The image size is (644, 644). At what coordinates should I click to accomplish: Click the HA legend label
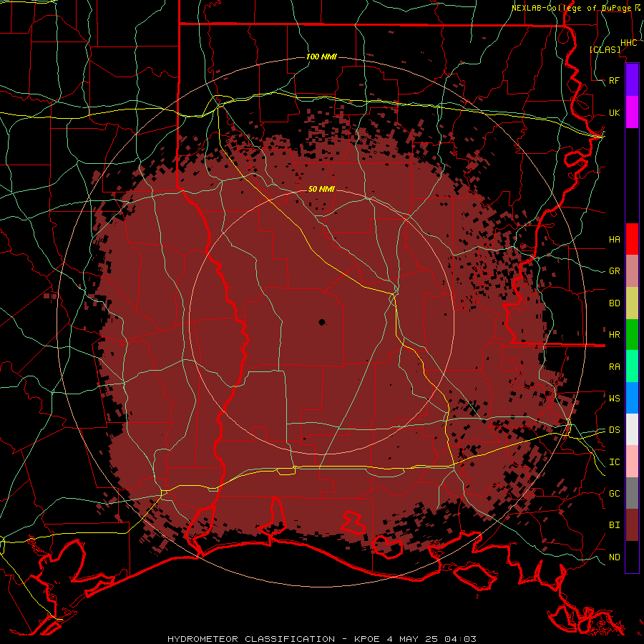pos(614,239)
